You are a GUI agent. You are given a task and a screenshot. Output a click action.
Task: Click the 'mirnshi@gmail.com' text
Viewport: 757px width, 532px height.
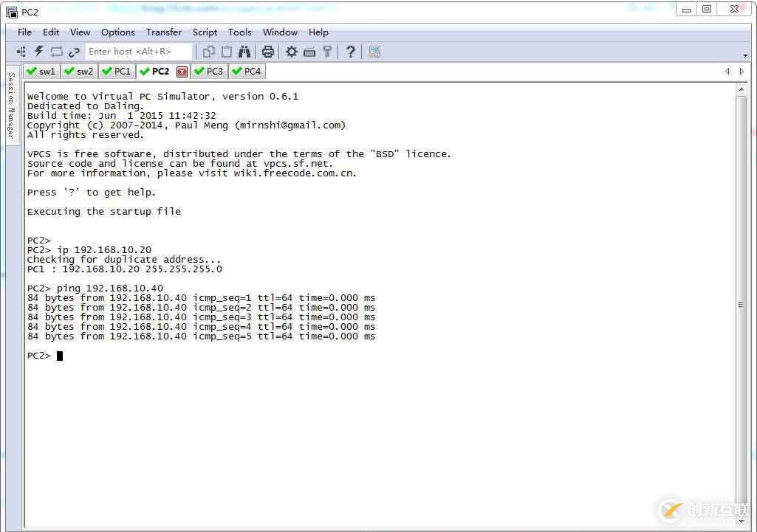[x=290, y=125]
